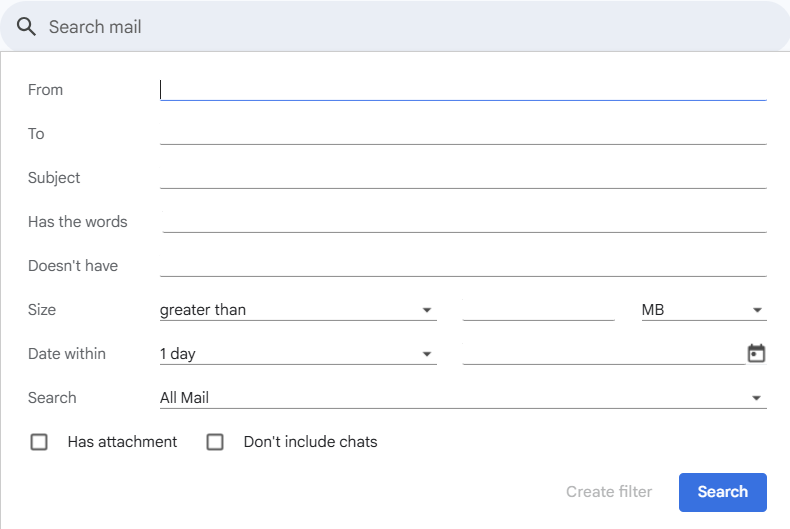790x529 pixels.
Task: Click the Don't include chats label
Action: click(310, 442)
